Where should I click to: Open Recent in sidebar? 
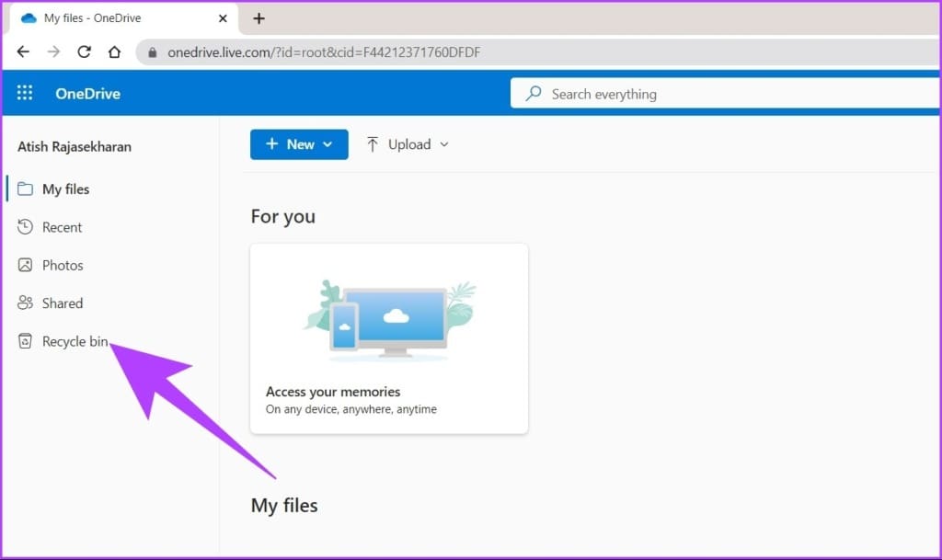[x=62, y=227]
